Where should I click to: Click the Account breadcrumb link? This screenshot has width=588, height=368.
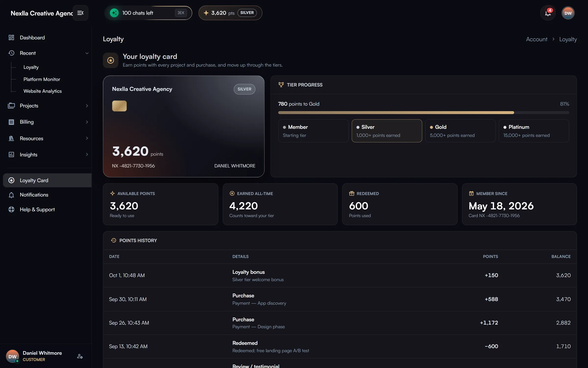pos(537,39)
